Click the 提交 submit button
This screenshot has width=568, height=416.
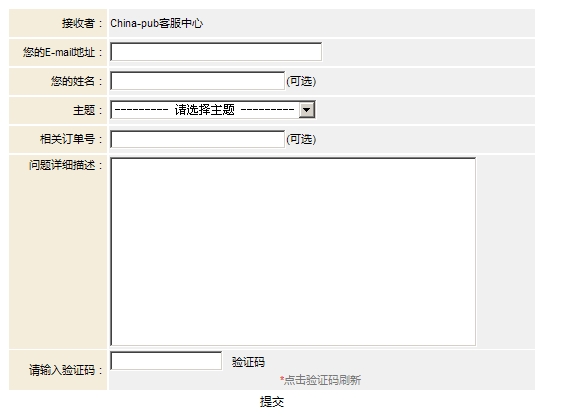coord(272,402)
